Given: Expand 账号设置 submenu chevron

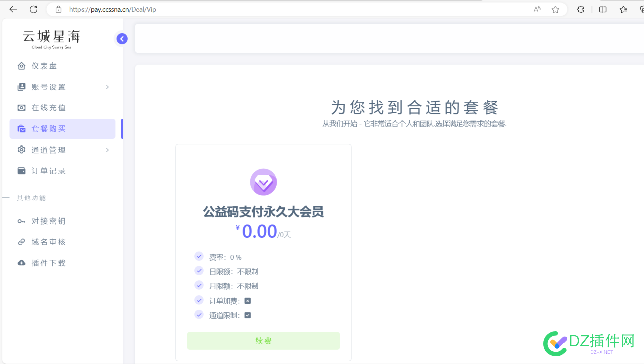Looking at the screenshot, I should click(107, 87).
